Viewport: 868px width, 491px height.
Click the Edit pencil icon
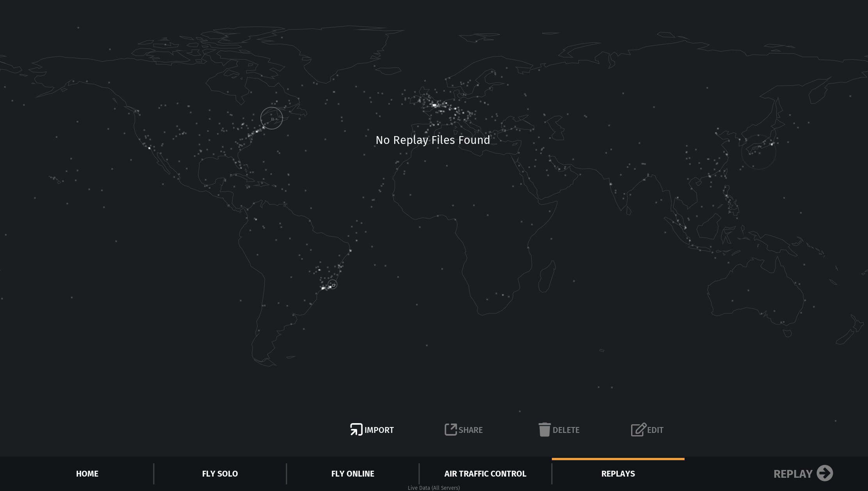(x=639, y=429)
